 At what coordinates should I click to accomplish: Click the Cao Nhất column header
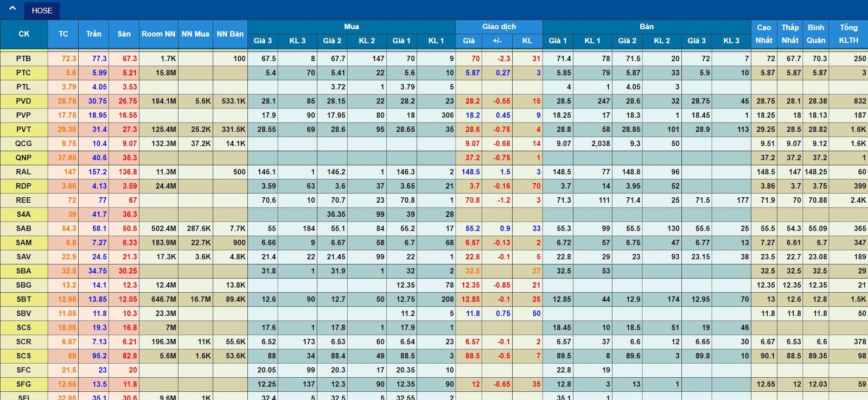[764, 34]
